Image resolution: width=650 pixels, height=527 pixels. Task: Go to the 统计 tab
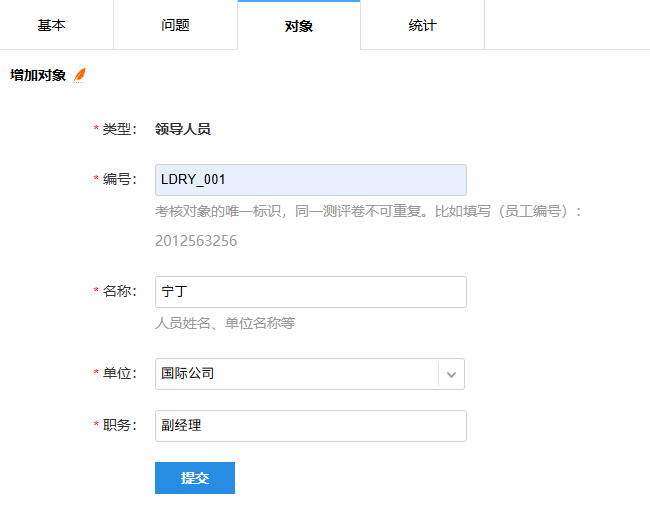point(422,25)
